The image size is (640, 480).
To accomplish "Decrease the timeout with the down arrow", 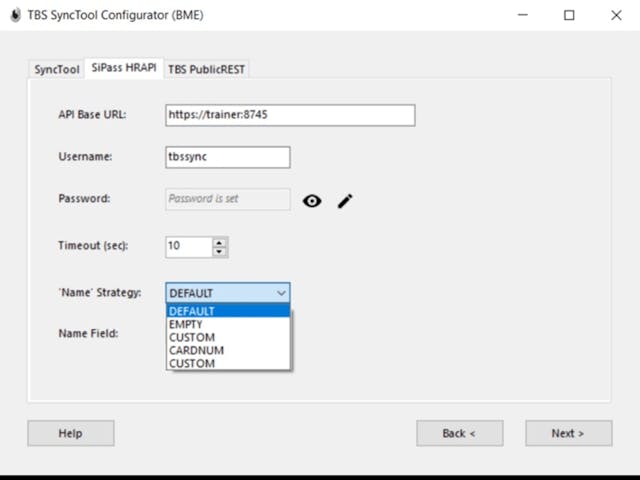I will coord(220,251).
